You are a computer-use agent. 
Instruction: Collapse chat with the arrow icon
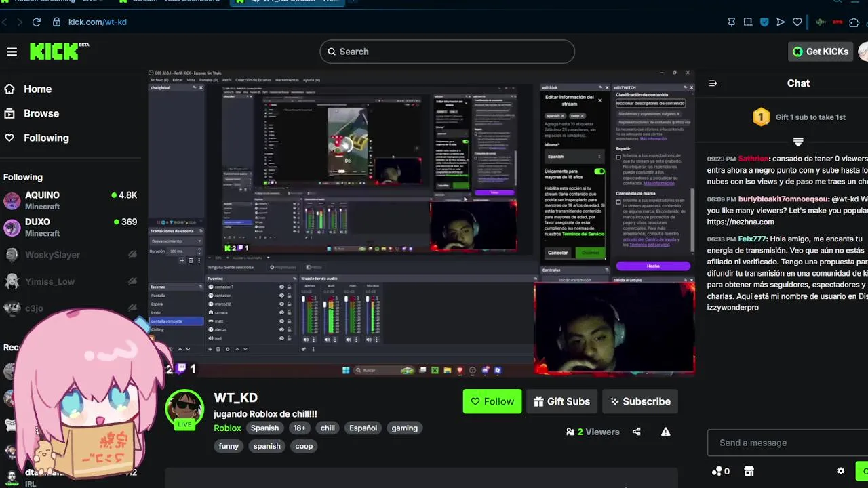(713, 83)
